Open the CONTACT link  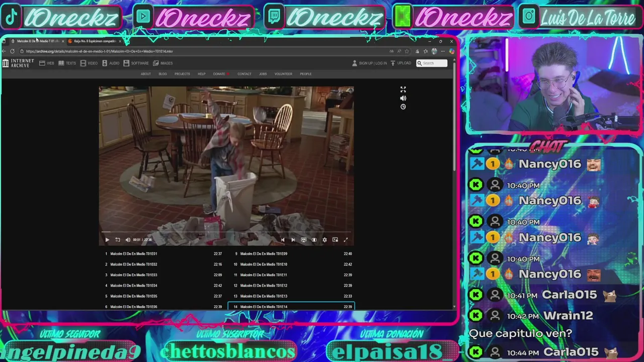point(244,74)
